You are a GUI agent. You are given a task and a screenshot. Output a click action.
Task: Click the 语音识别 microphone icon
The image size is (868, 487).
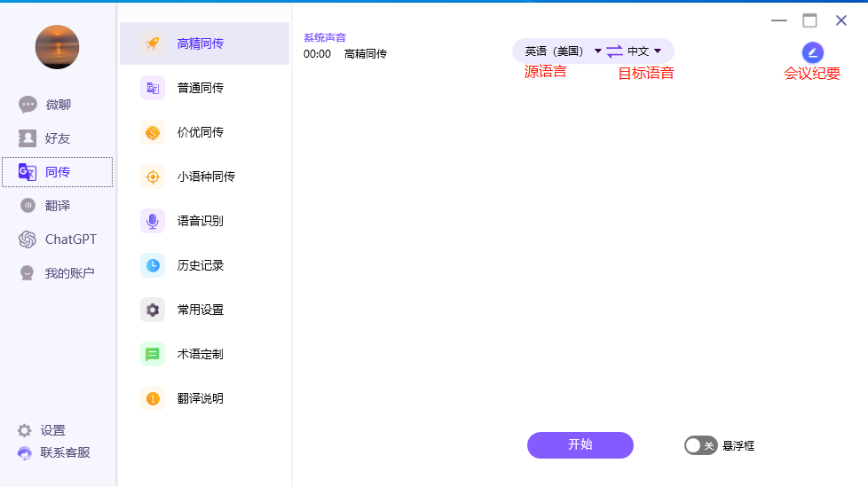pos(153,221)
